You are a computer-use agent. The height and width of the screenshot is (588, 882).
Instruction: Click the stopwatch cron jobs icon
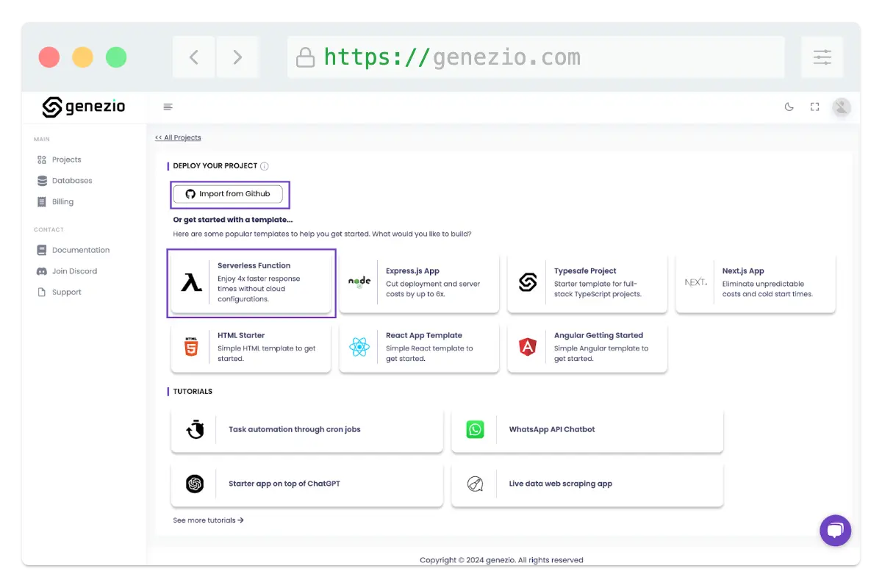coord(195,429)
